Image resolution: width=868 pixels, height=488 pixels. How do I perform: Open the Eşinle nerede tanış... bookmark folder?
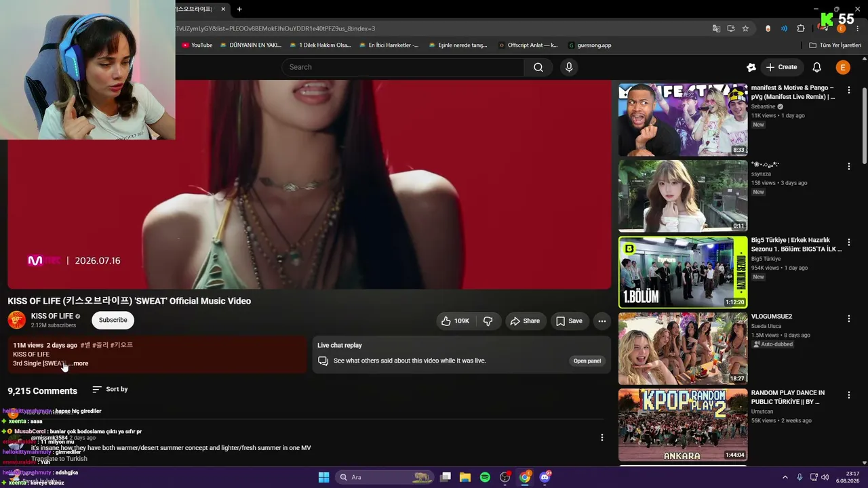(x=458, y=45)
